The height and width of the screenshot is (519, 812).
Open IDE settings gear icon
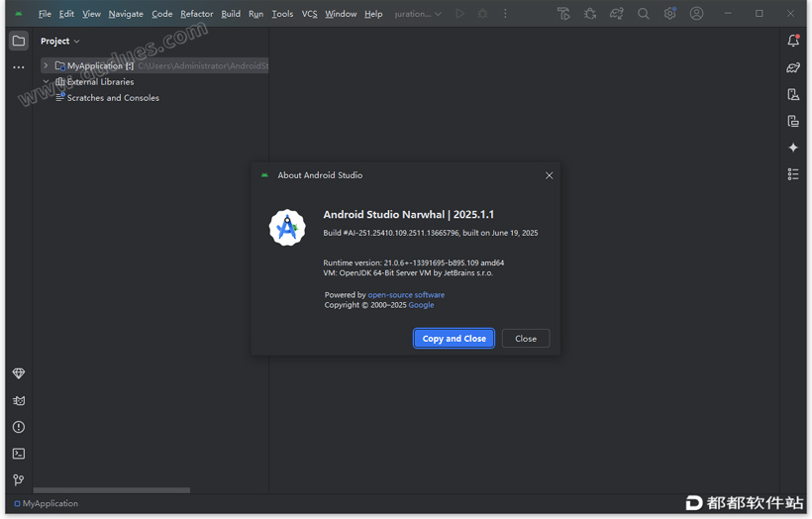tap(669, 14)
